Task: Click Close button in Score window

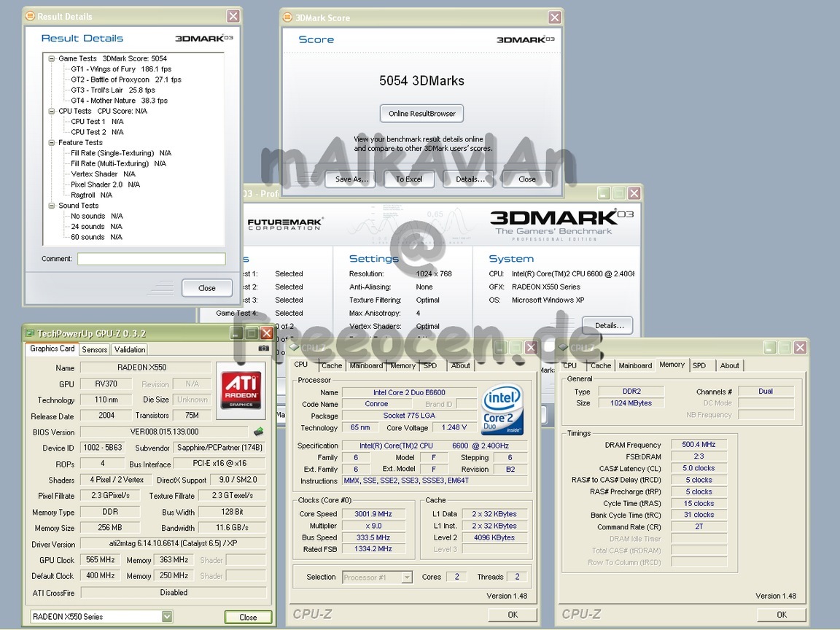Action: tap(526, 179)
